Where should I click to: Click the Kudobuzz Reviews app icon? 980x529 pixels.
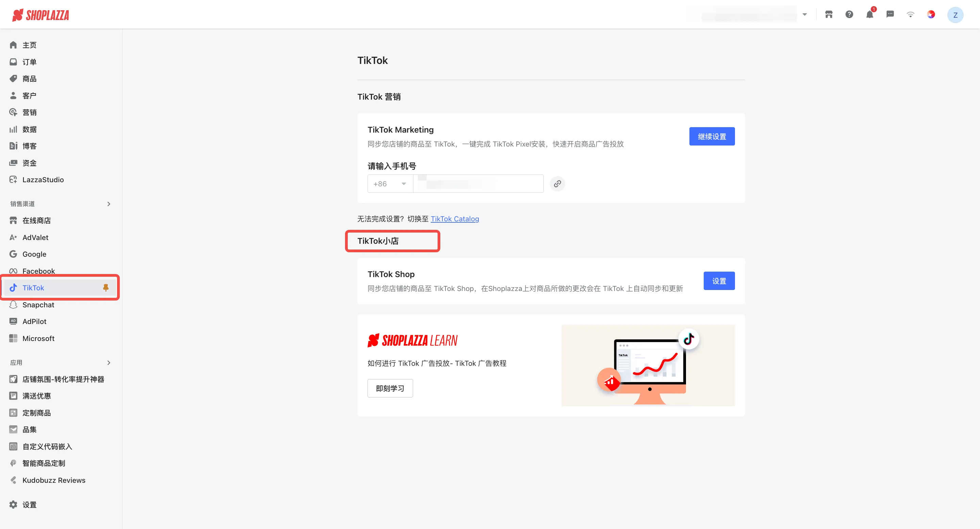(x=13, y=480)
